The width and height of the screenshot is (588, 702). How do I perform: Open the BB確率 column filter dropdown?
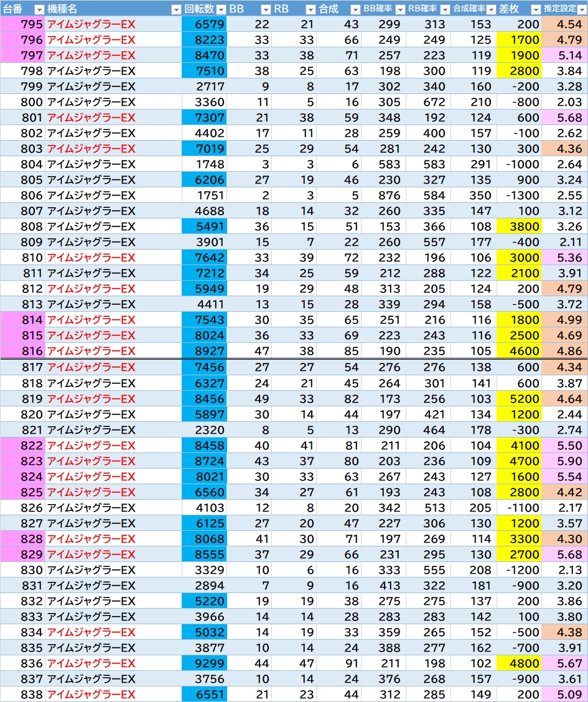pos(401,9)
